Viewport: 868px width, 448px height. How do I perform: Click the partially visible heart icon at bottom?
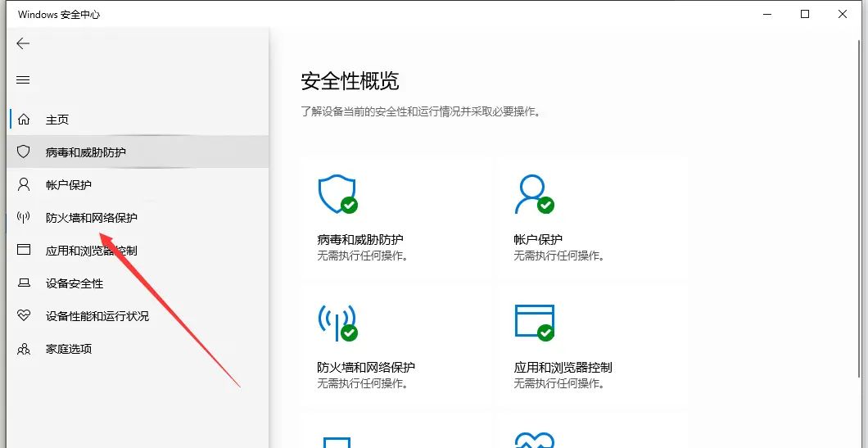coord(534,441)
